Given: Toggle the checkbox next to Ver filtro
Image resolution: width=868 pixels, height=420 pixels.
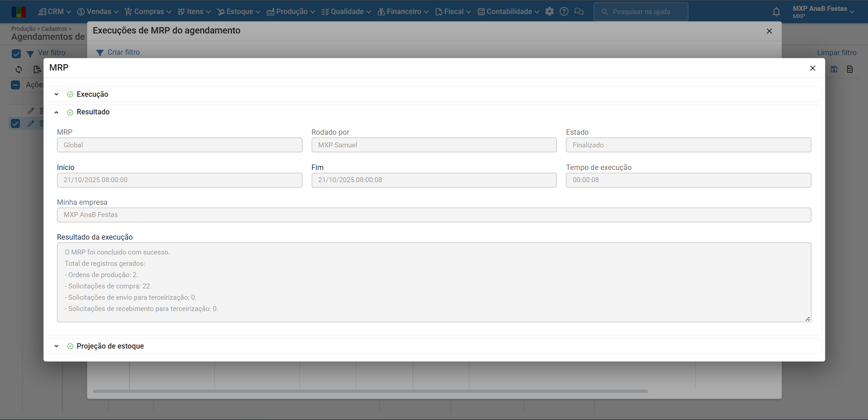Looking at the screenshot, I should [16, 54].
